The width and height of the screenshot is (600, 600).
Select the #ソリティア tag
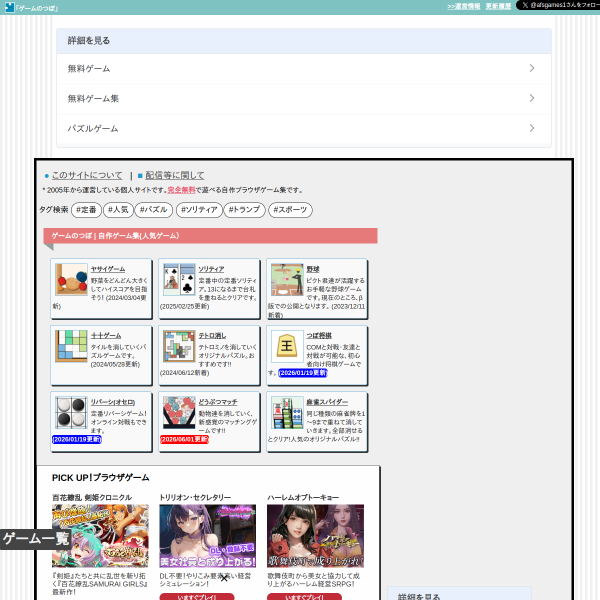[199, 210]
